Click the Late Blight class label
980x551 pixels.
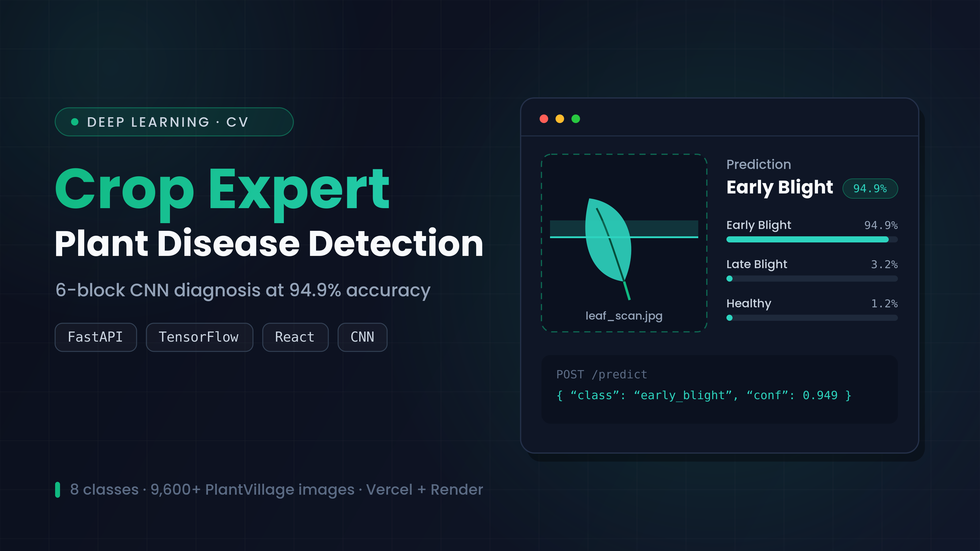(757, 264)
